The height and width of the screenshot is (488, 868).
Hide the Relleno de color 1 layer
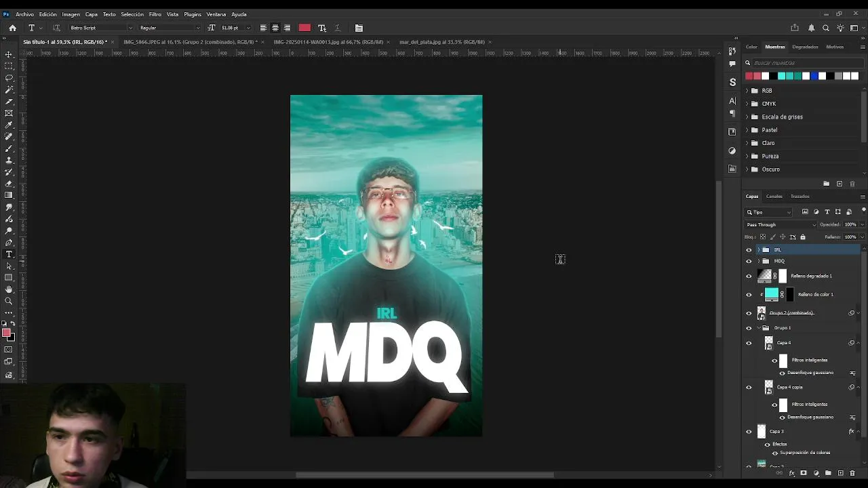pyautogui.click(x=749, y=295)
